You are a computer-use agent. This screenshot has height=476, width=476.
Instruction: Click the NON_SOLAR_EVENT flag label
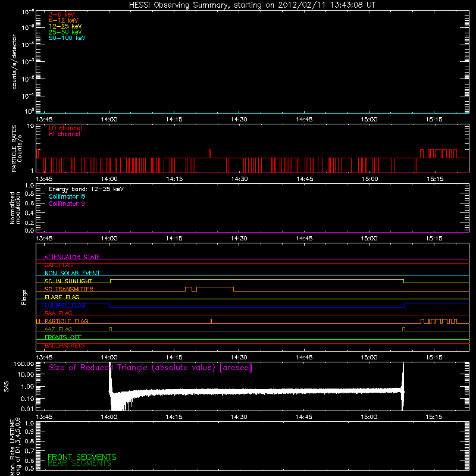coord(72,273)
